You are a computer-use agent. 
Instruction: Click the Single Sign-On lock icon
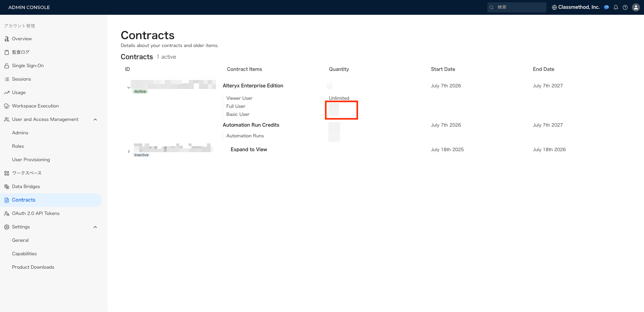pos(7,66)
